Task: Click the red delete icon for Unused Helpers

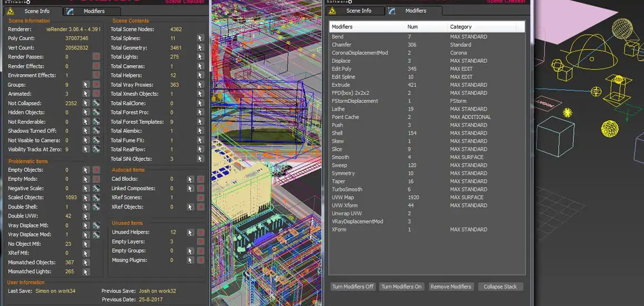Action: click(200, 233)
